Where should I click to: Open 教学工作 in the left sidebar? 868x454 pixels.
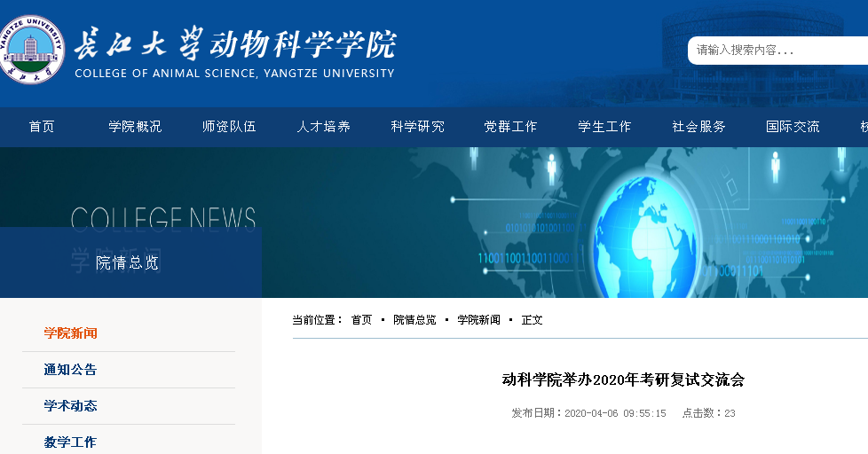coord(71,442)
